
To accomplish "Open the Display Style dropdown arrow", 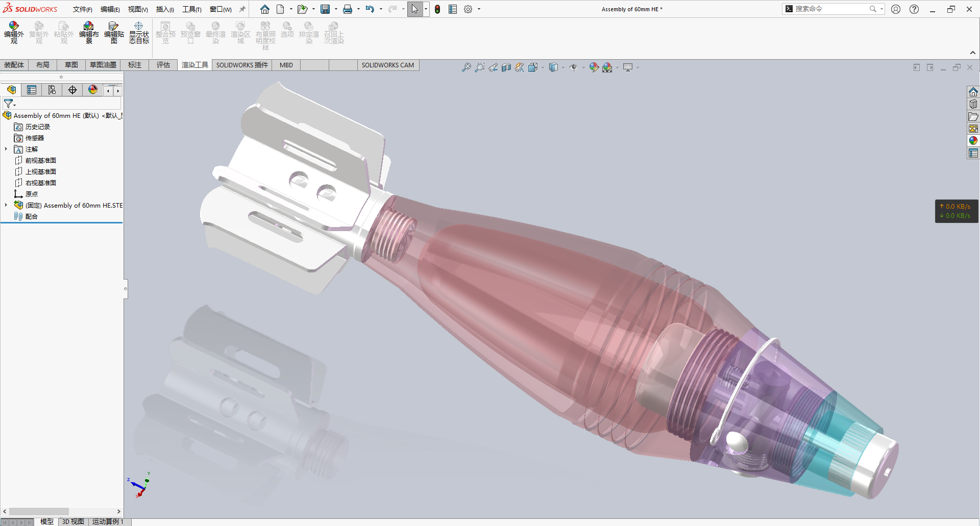I will click(x=563, y=67).
